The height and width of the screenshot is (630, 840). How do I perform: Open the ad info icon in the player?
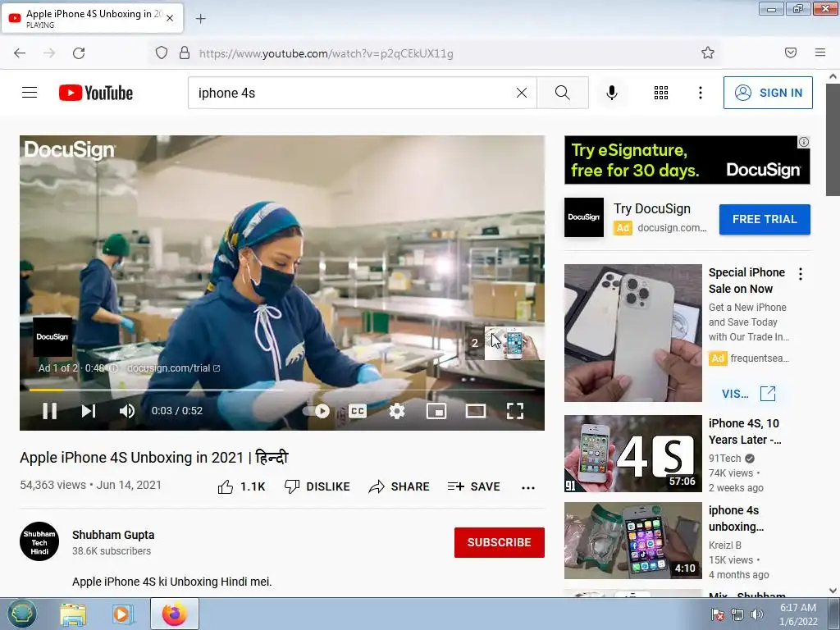click(x=113, y=368)
